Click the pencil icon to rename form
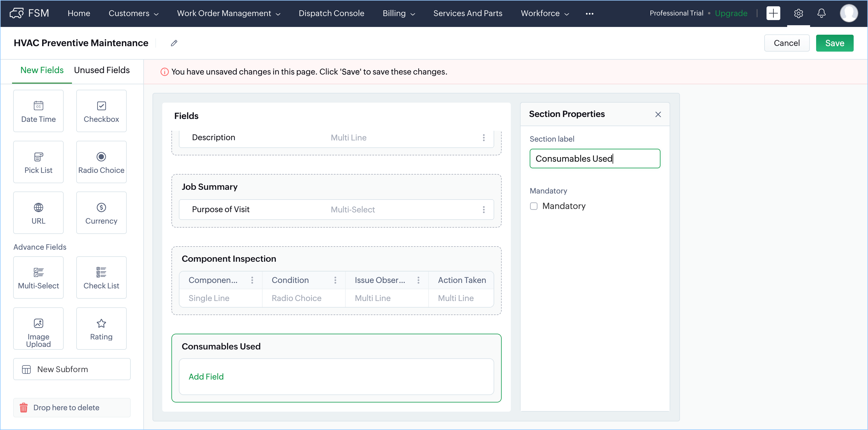 tap(174, 43)
